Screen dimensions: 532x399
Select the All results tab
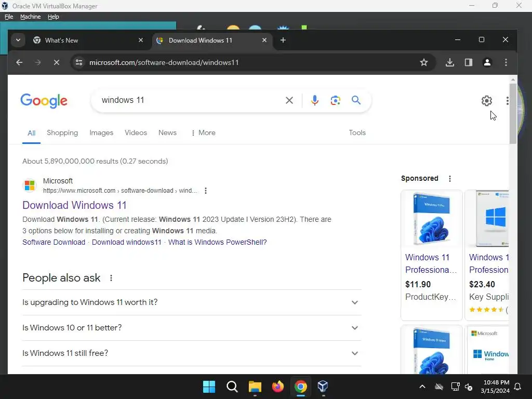(x=32, y=133)
